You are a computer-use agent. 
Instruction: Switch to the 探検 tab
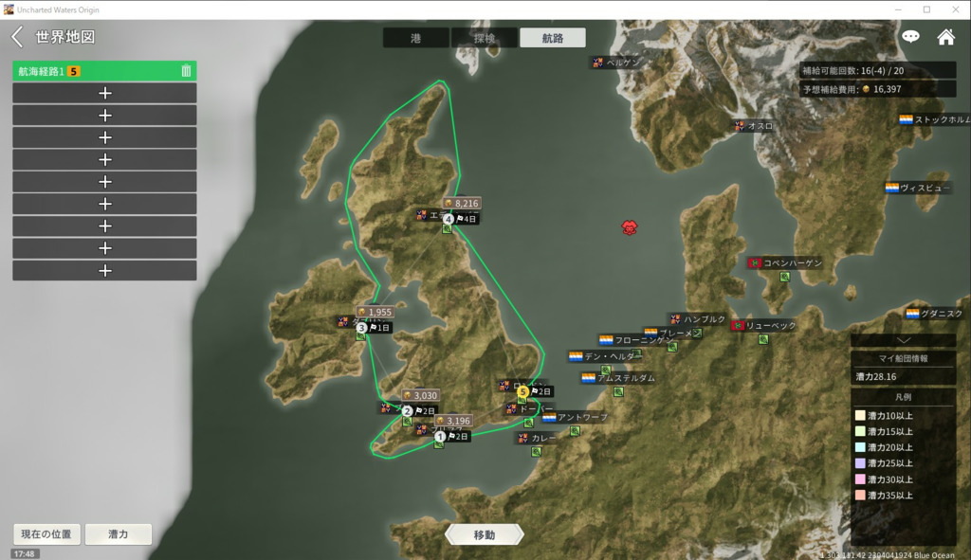(x=485, y=38)
